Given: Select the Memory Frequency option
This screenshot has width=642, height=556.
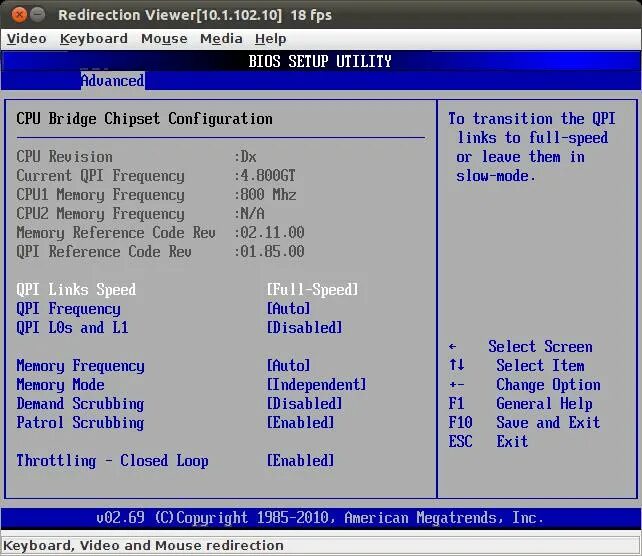Looking at the screenshot, I should [x=80, y=366].
